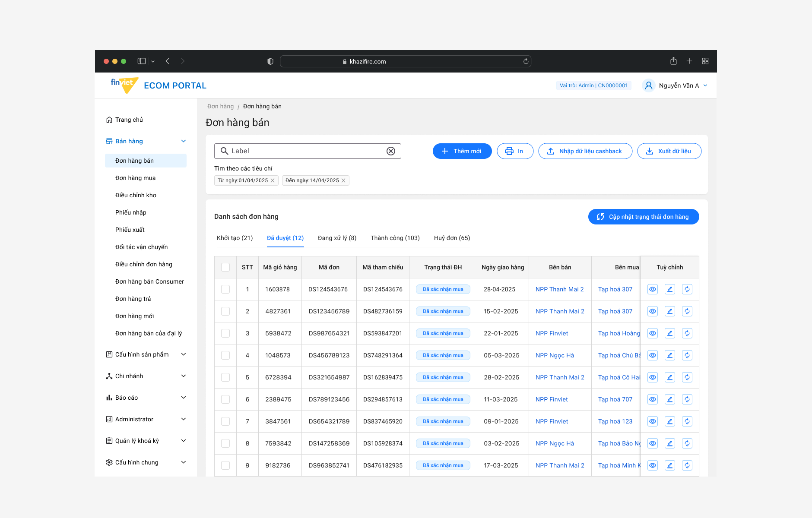Click the printer 'In' button
Screen dimensions: 812x518
point(515,151)
